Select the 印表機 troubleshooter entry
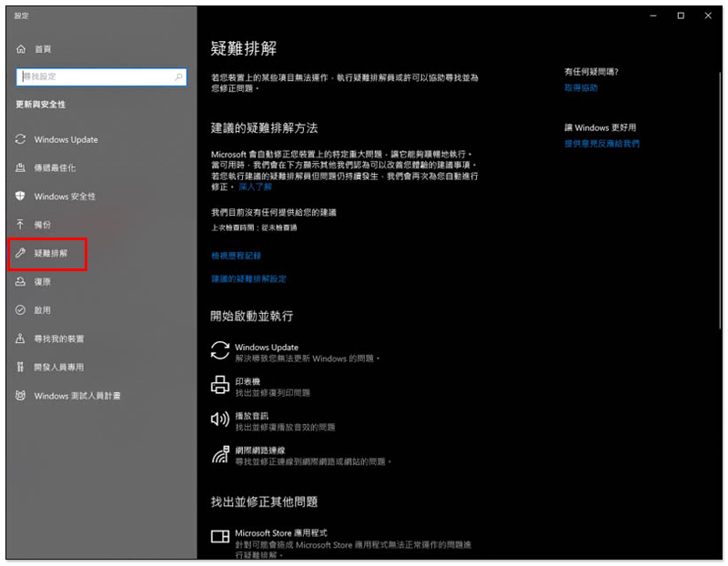The image size is (728, 566). [260, 387]
